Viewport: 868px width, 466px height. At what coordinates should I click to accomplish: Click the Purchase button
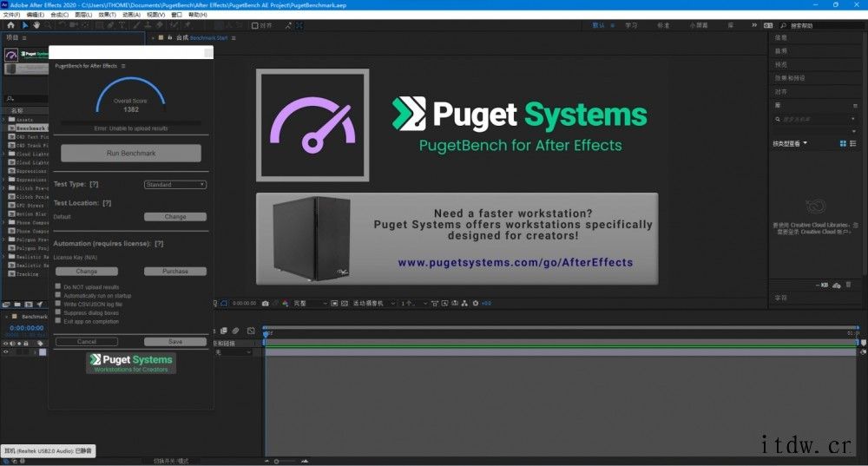175,272
